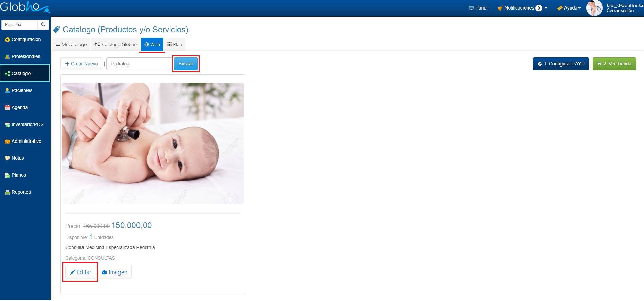Select the Plan tab
The height and width of the screenshot is (301, 644).
[175, 45]
